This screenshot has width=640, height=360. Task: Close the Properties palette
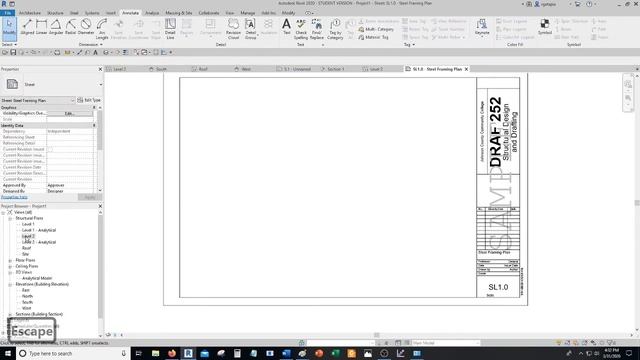[100, 69]
